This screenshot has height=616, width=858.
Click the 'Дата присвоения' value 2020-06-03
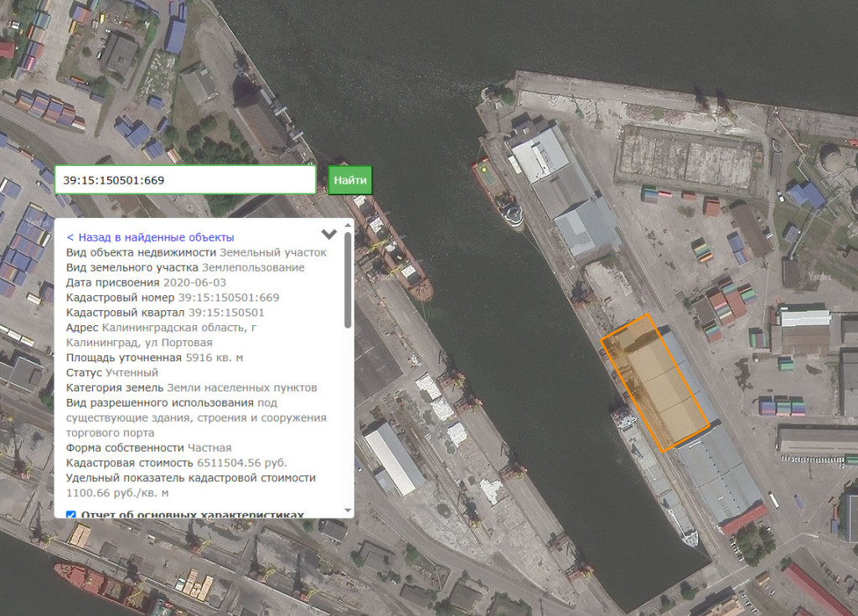pyautogui.click(x=194, y=282)
